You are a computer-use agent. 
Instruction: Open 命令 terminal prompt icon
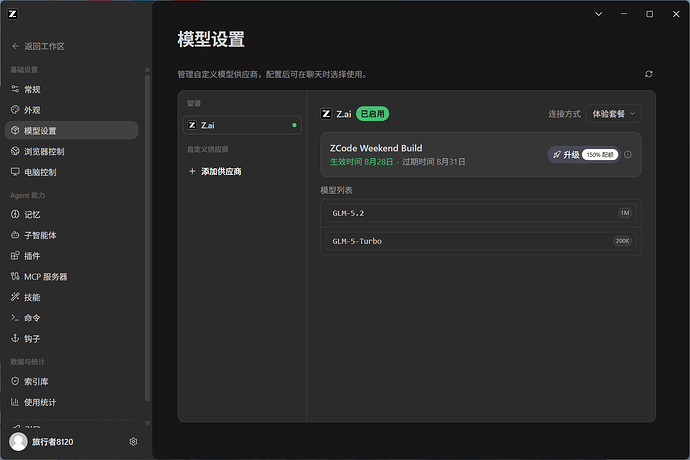[15, 318]
